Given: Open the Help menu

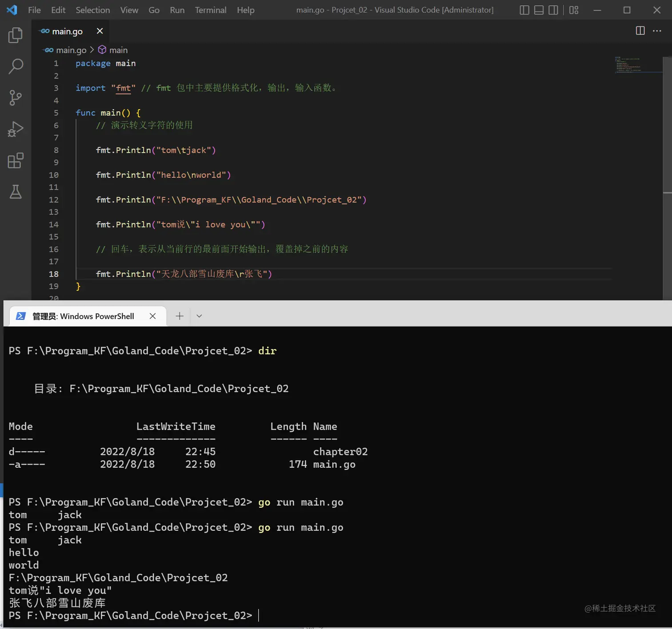Looking at the screenshot, I should point(245,10).
